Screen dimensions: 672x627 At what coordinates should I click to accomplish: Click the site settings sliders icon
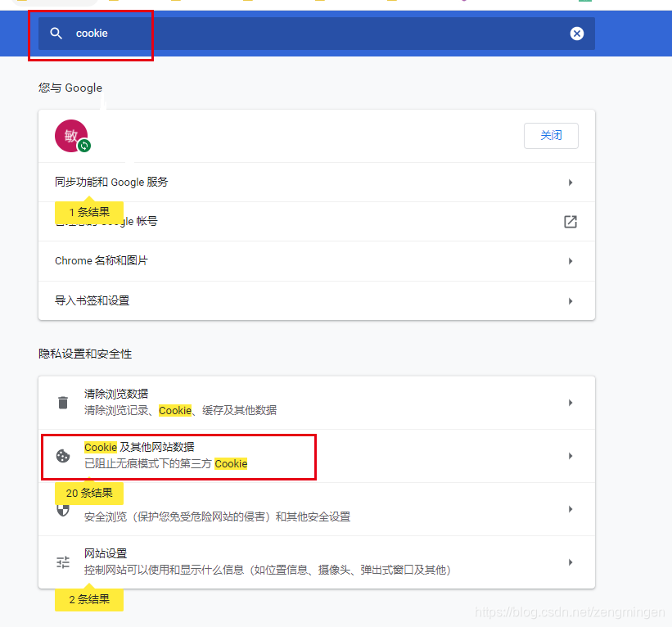coord(63,562)
